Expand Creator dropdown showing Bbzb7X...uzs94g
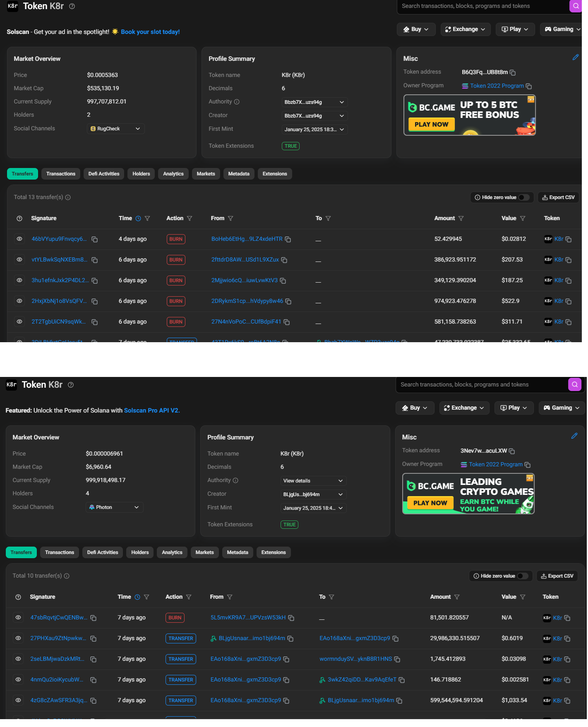Screen dimensions: 588x727 point(314,116)
